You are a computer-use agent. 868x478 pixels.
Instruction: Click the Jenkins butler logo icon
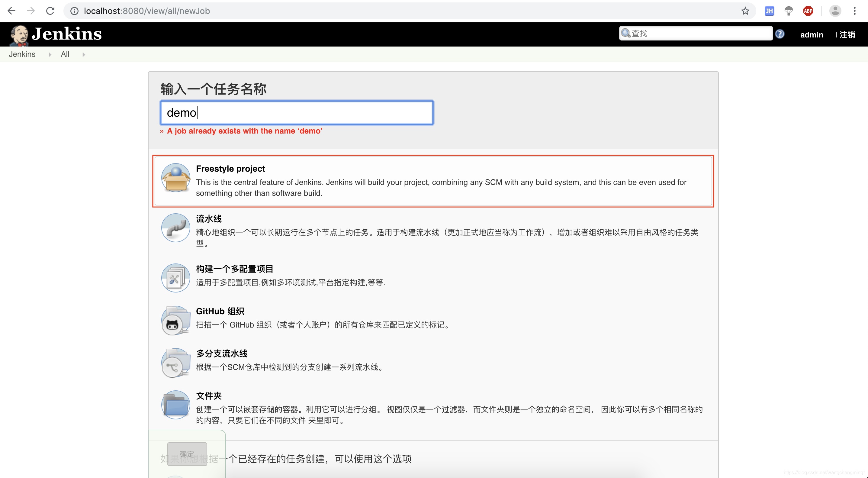pos(19,35)
